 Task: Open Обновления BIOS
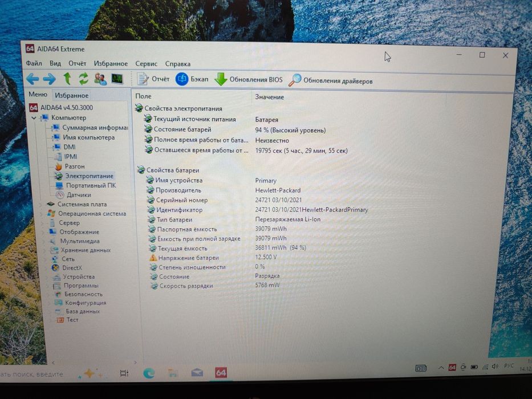click(249, 79)
